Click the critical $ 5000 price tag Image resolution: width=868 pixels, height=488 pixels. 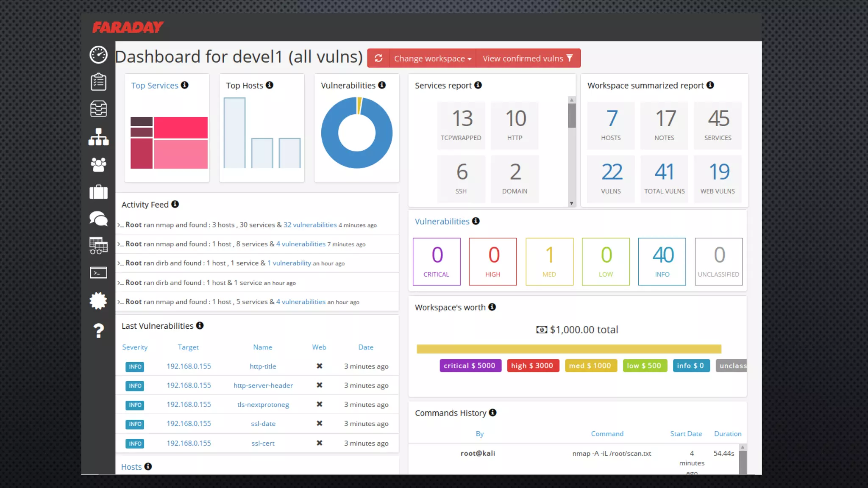coord(470,366)
